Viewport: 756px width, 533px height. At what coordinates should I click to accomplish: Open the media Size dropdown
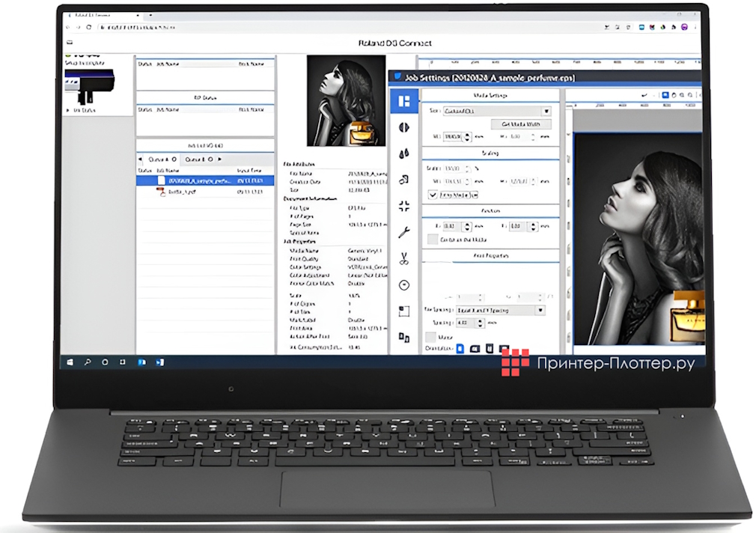click(546, 111)
